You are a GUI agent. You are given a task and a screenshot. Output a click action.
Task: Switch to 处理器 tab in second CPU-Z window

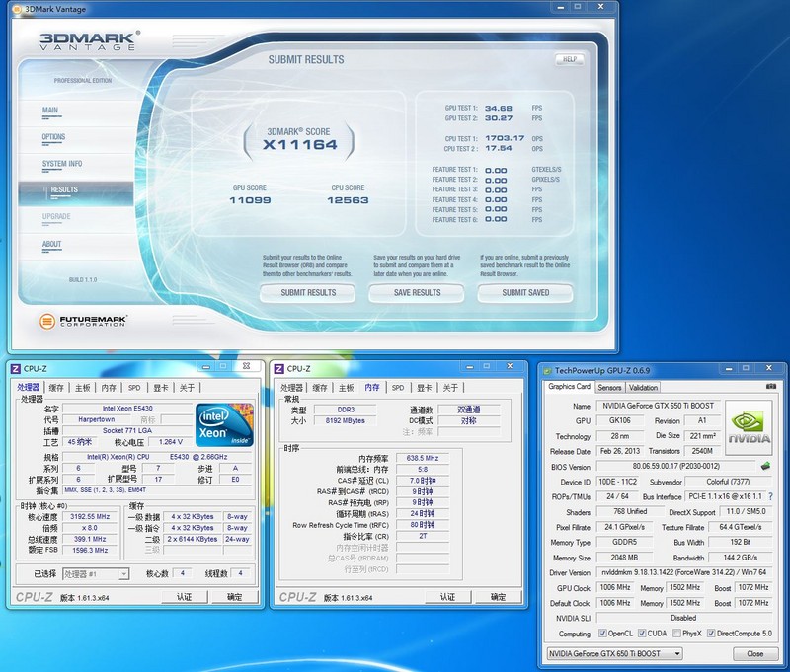coord(291,388)
